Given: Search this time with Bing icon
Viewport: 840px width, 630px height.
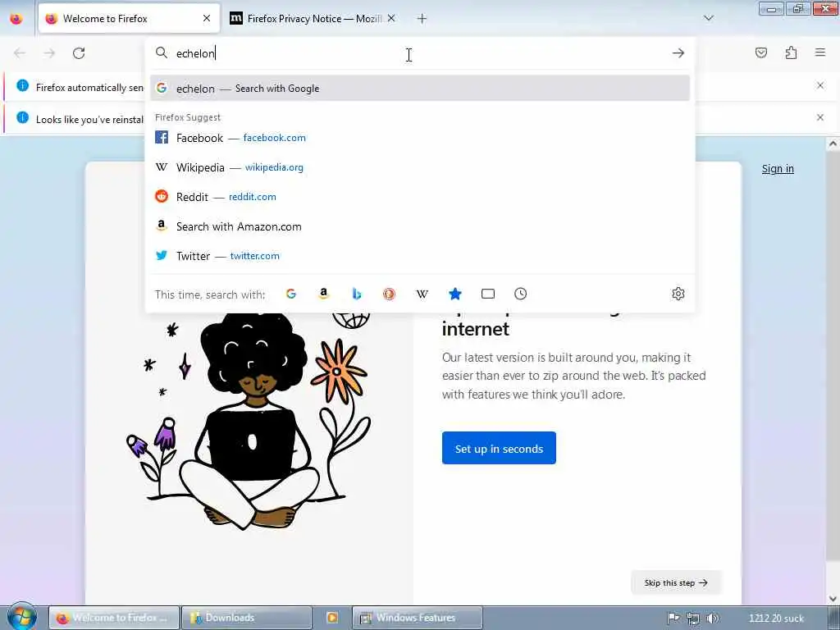Looking at the screenshot, I should (356, 294).
